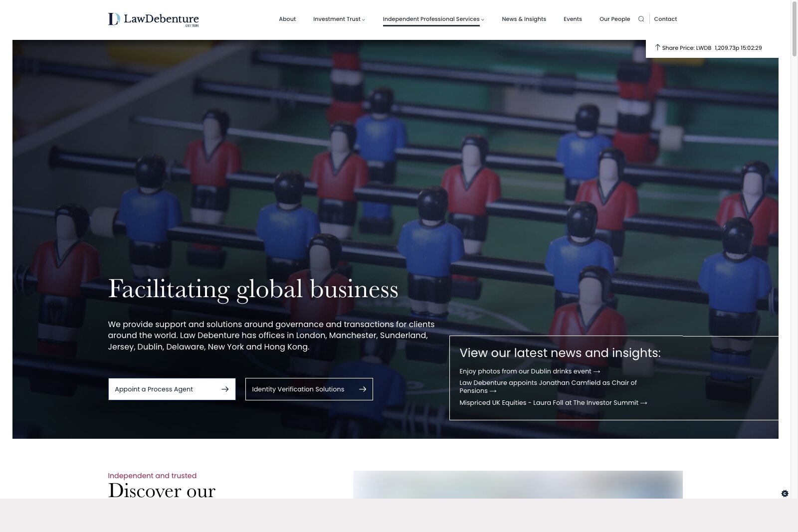Click Identity Verification Solutions button

click(309, 389)
